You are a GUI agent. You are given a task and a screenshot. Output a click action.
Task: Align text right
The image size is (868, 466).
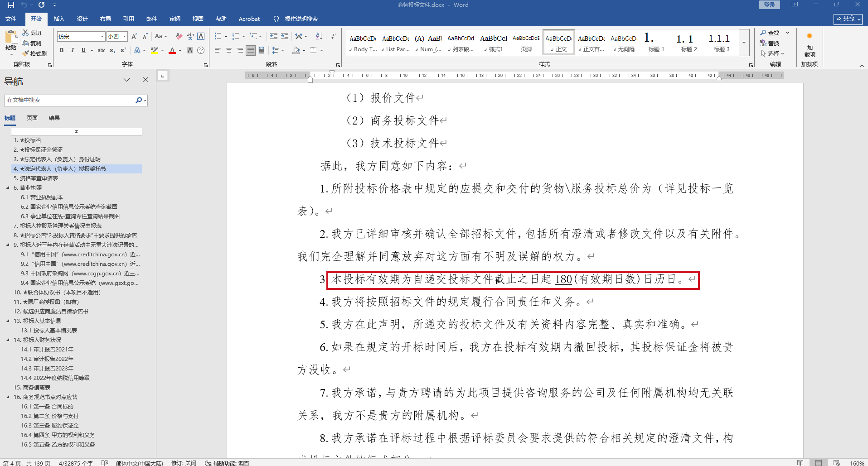pos(240,50)
